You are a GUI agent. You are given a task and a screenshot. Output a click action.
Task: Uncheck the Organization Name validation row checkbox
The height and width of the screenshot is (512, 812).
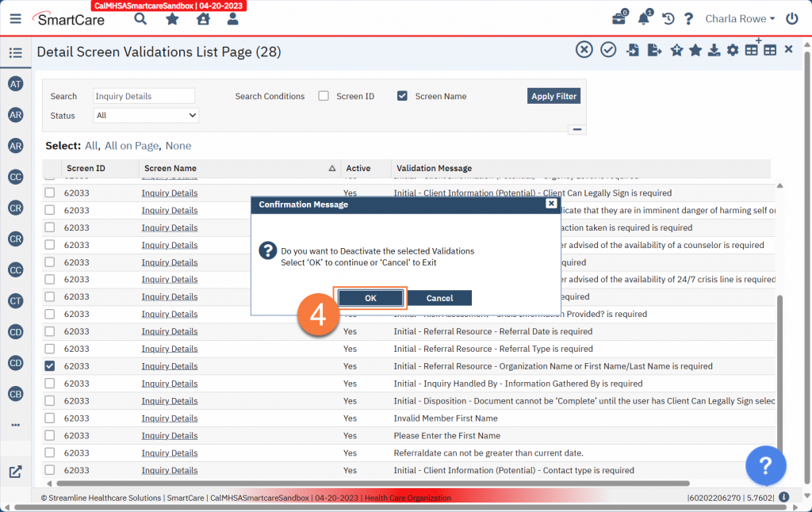click(50, 366)
